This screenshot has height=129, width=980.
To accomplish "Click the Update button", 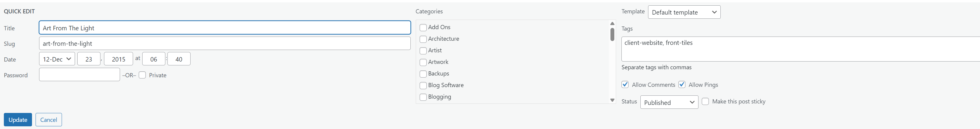I will (18, 119).
